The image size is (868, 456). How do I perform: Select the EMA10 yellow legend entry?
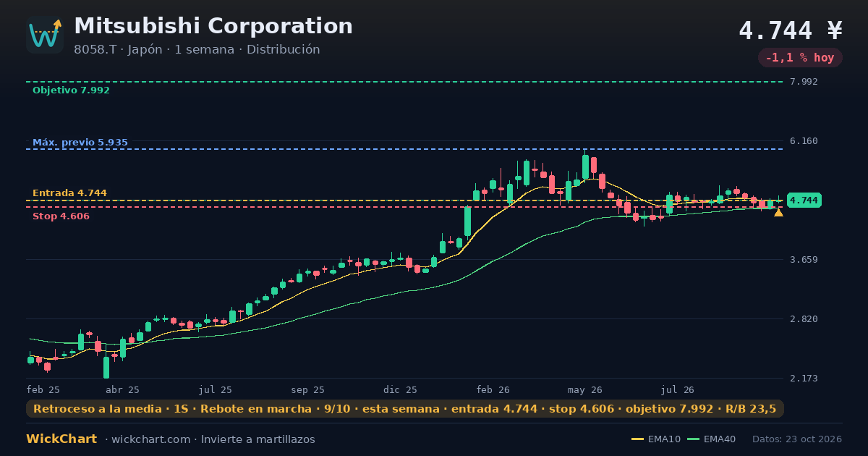[x=655, y=439]
